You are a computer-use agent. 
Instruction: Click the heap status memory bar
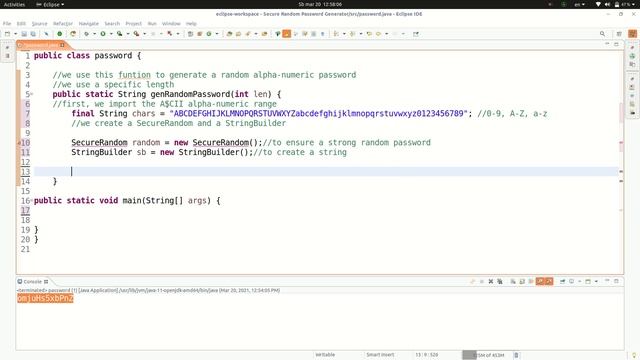[x=486, y=355]
